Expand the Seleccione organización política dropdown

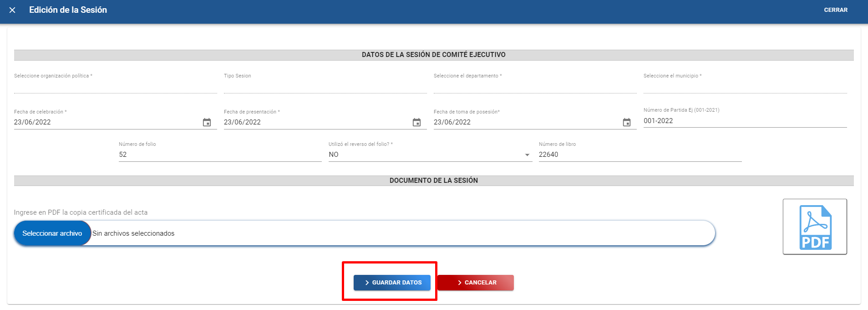[x=115, y=87]
